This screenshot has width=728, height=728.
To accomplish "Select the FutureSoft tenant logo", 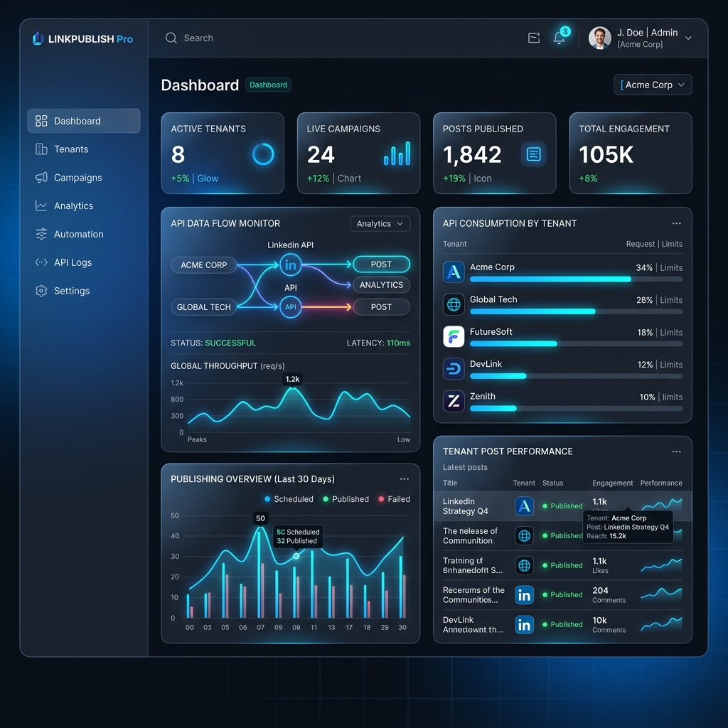I will [454, 336].
